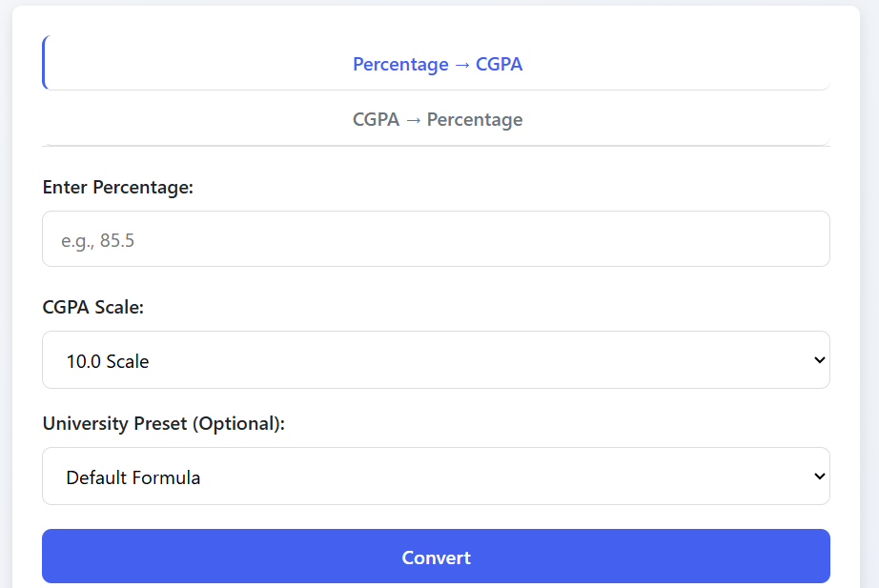Viewport: 879px width, 588px height.
Task: Click the Convert button
Action: pos(437,556)
